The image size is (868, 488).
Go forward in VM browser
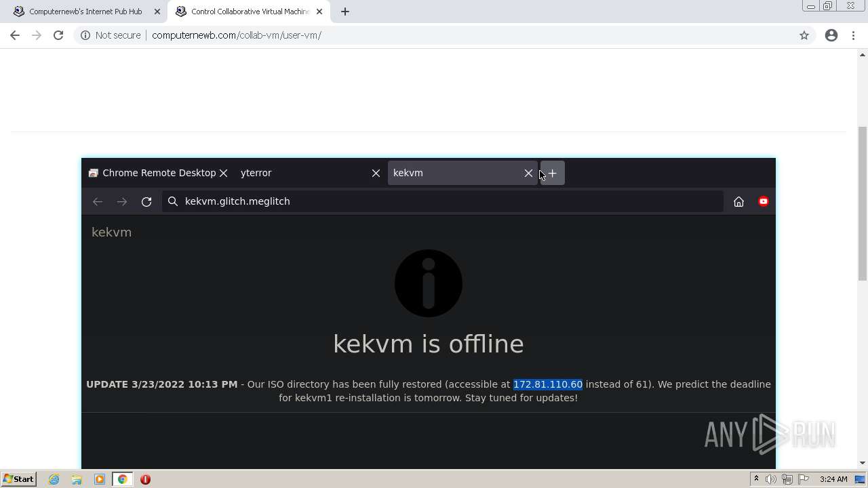[x=122, y=201]
